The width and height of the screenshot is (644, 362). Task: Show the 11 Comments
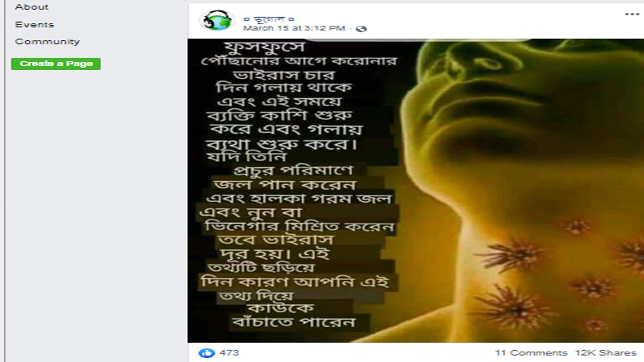[531, 353]
